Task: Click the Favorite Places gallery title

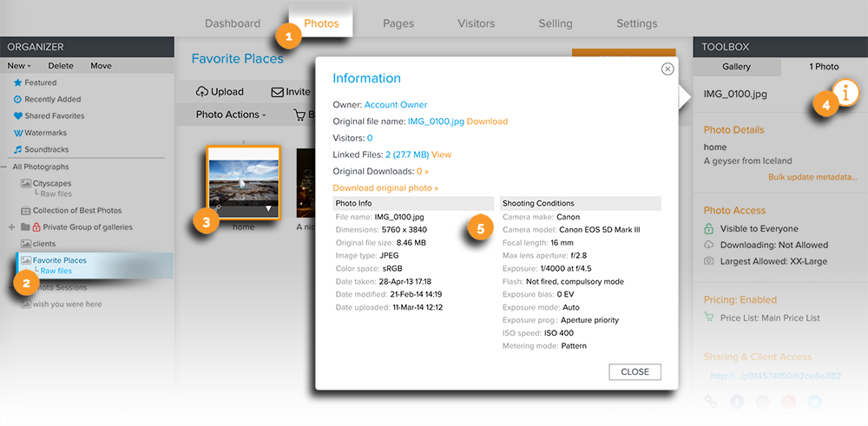Action: (x=238, y=59)
